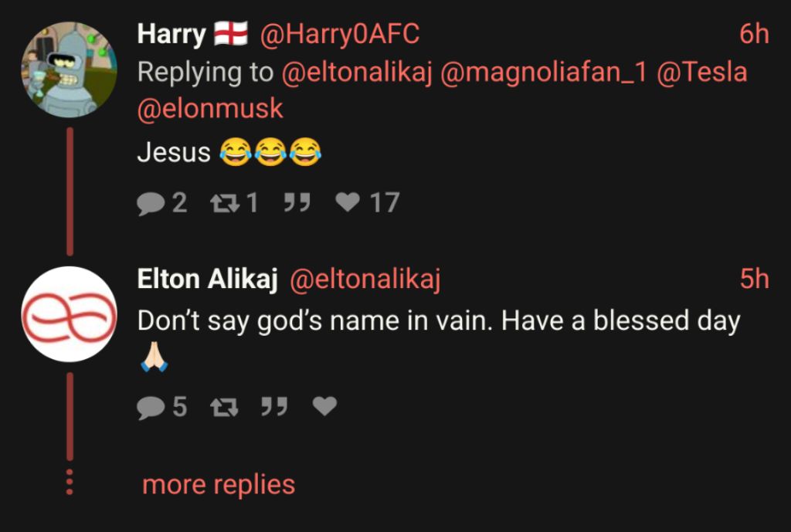Image resolution: width=791 pixels, height=532 pixels.
Task: Open the Elton Alikaj display name
Action: 207,280
